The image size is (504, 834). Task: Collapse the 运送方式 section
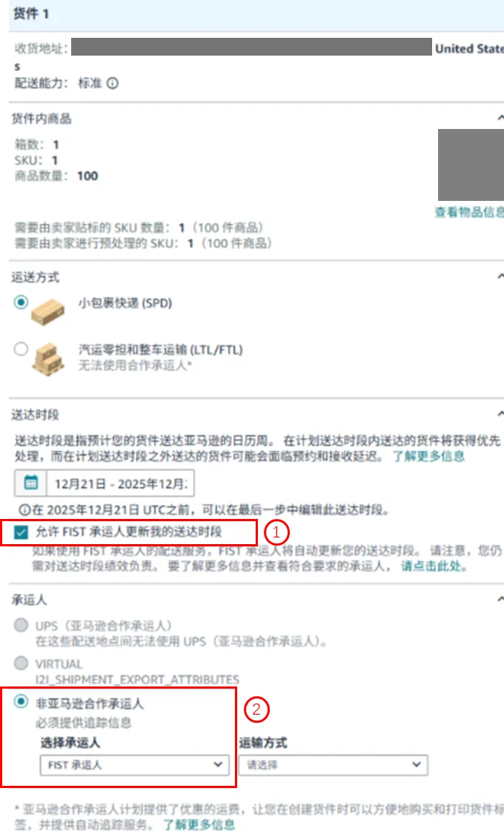[500, 277]
